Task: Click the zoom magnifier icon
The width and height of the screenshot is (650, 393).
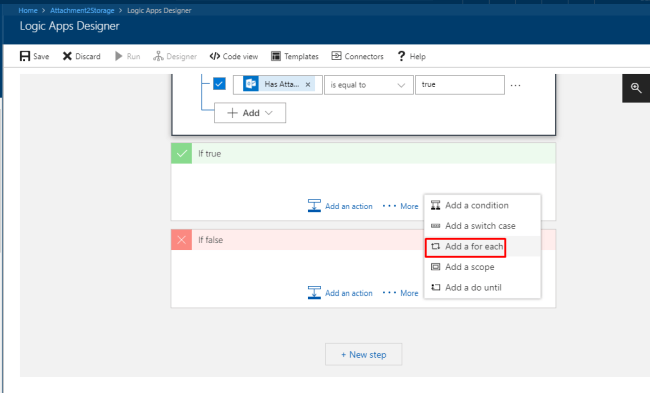Action: [636, 88]
